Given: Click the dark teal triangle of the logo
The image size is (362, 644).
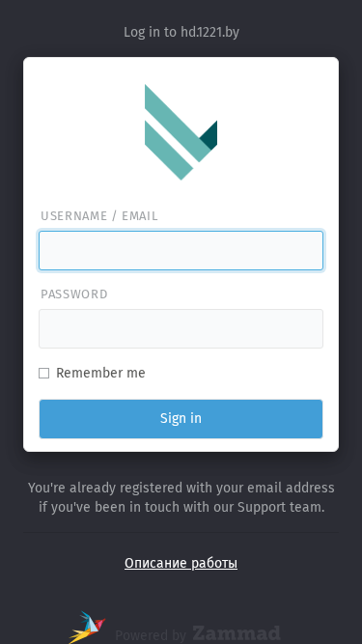Looking at the screenshot, I should pos(209,135).
